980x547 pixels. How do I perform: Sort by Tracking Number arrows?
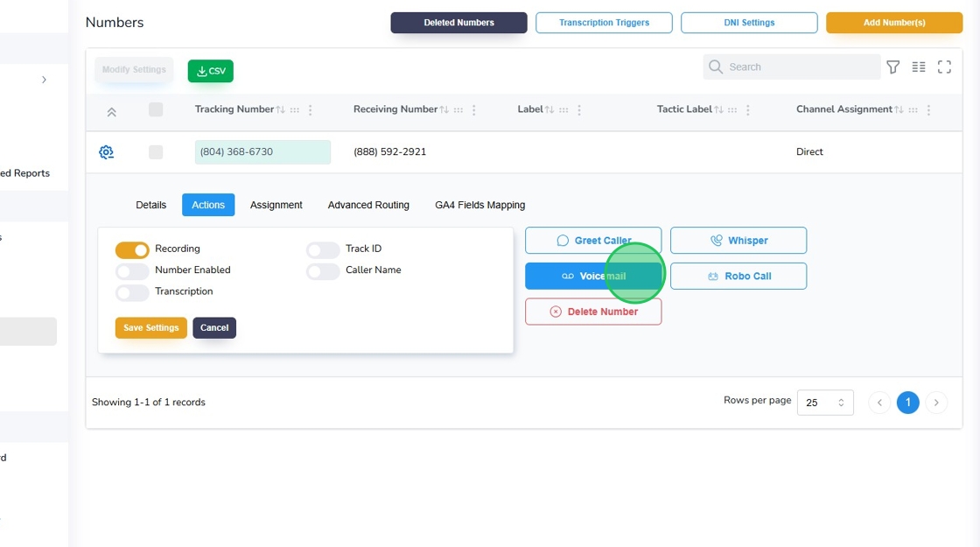coord(281,109)
